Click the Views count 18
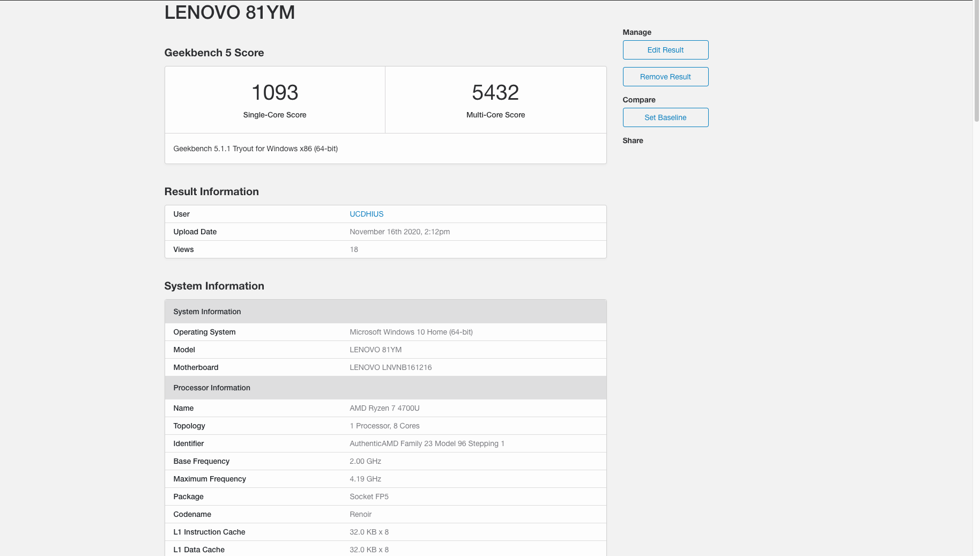The width and height of the screenshot is (980, 556). pos(354,249)
